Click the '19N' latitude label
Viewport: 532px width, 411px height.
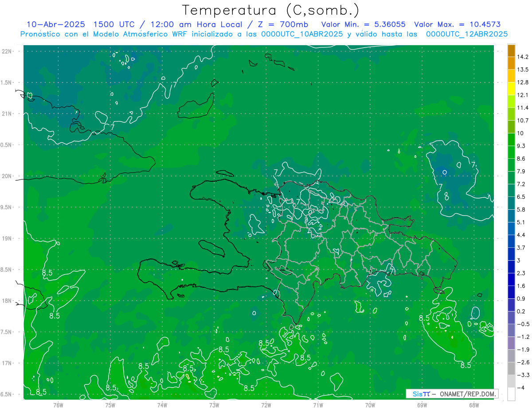coord(8,239)
